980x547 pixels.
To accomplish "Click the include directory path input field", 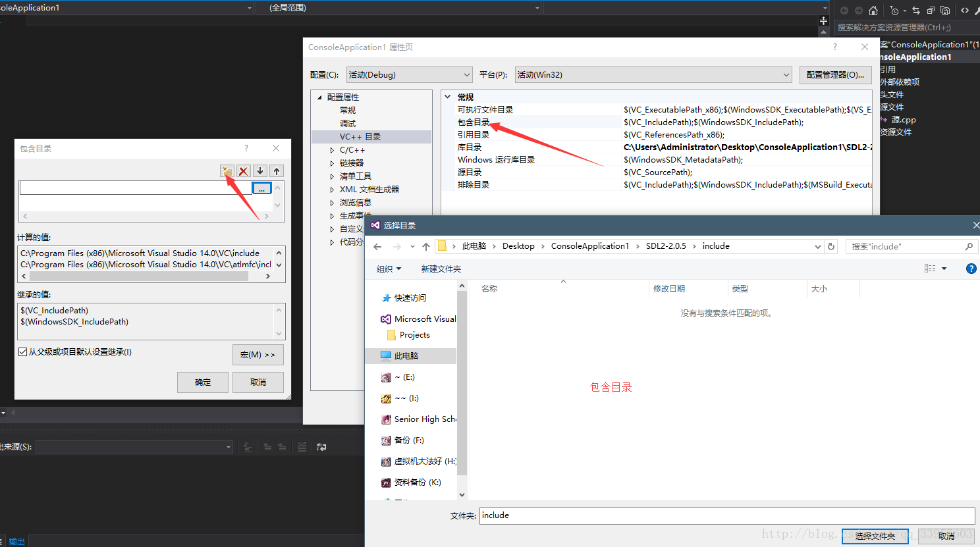I will tap(136, 188).
